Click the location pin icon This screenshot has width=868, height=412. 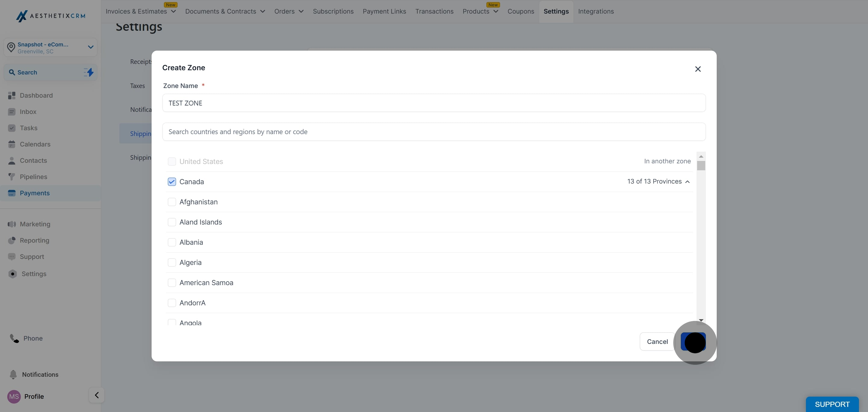[x=11, y=48]
